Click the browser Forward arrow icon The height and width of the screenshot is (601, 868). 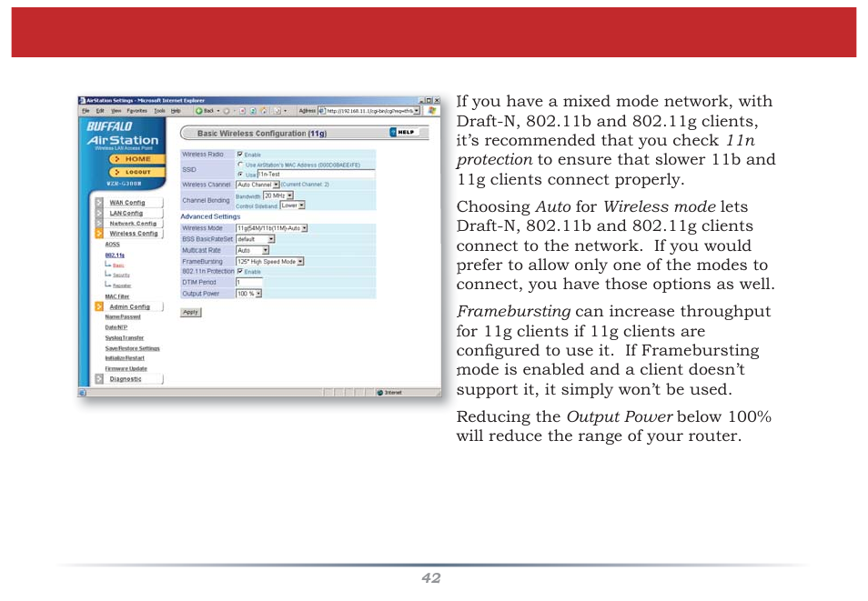click(226, 111)
